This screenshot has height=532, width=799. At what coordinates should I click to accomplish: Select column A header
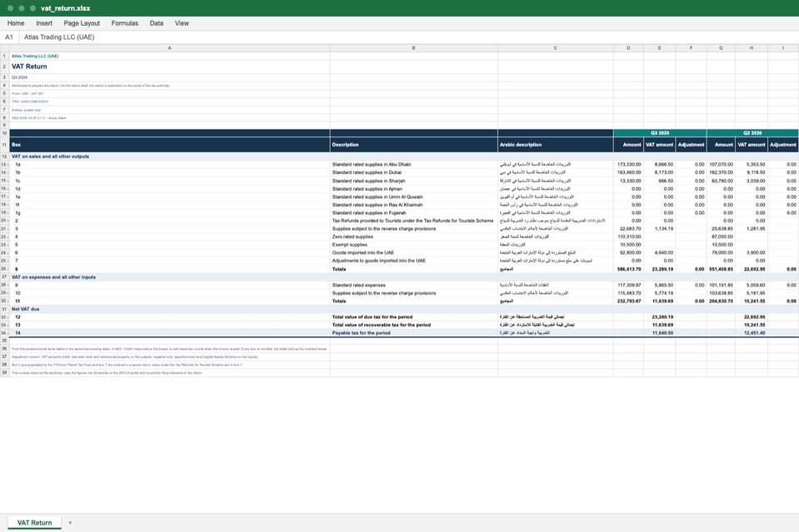click(170, 47)
